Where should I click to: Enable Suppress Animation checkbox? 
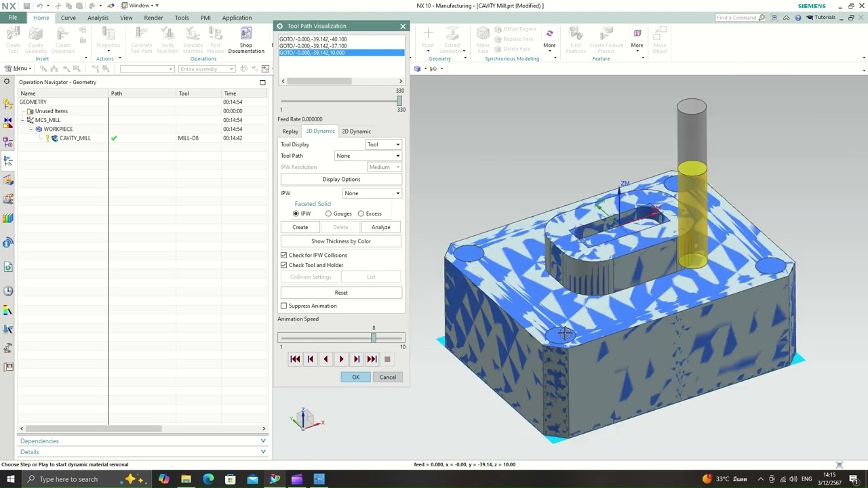pyautogui.click(x=283, y=306)
